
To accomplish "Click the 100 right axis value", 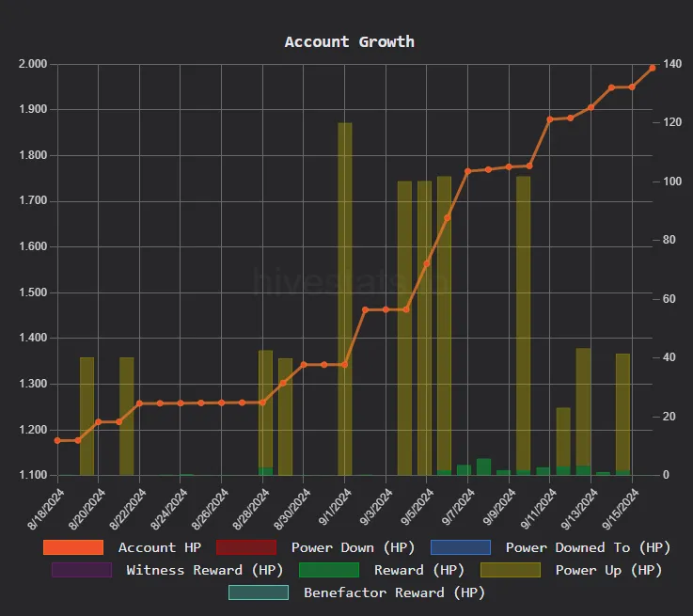I will coord(671,182).
